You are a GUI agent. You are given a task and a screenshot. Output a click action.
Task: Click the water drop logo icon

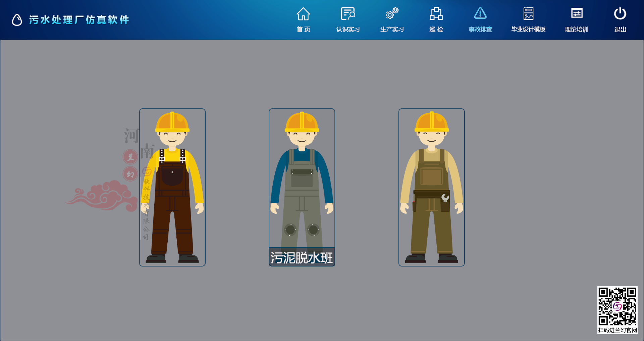pyautogui.click(x=17, y=20)
